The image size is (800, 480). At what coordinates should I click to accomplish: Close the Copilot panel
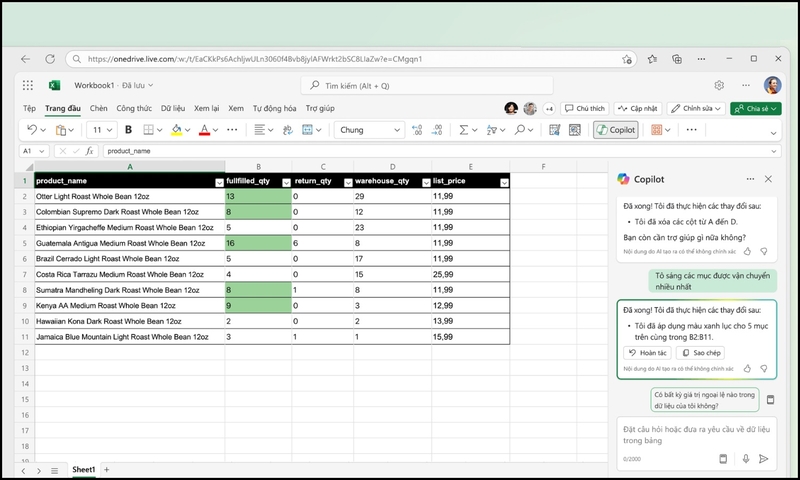click(x=768, y=179)
